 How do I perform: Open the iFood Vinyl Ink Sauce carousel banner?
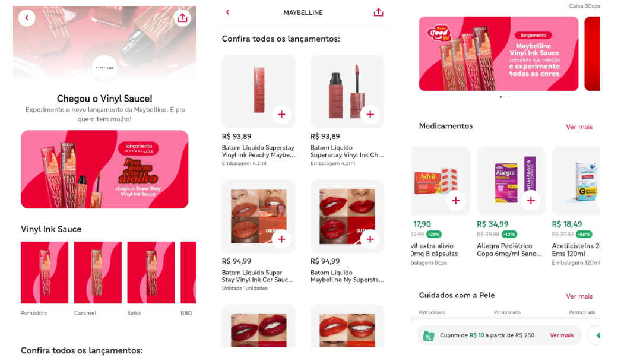[499, 54]
